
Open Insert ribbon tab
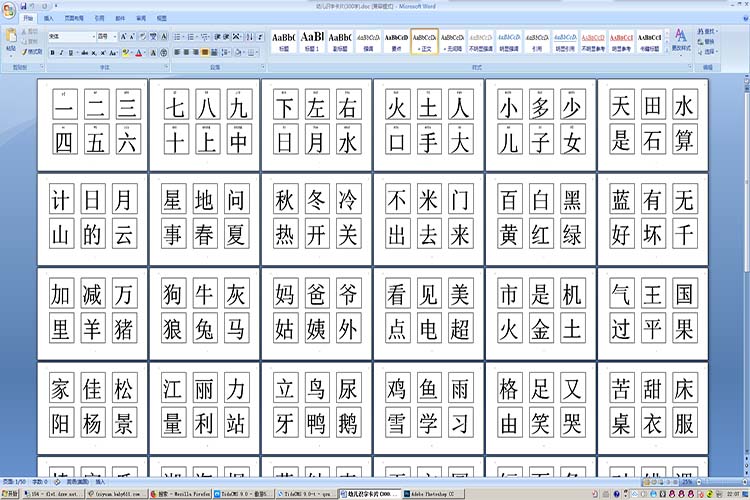pyautogui.click(x=49, y=18)
